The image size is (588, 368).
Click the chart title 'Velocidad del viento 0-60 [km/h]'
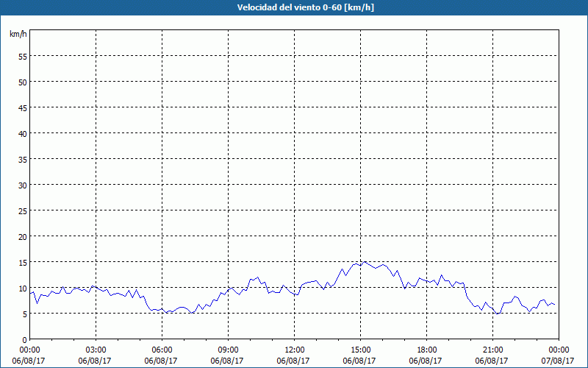pos(305,7)
